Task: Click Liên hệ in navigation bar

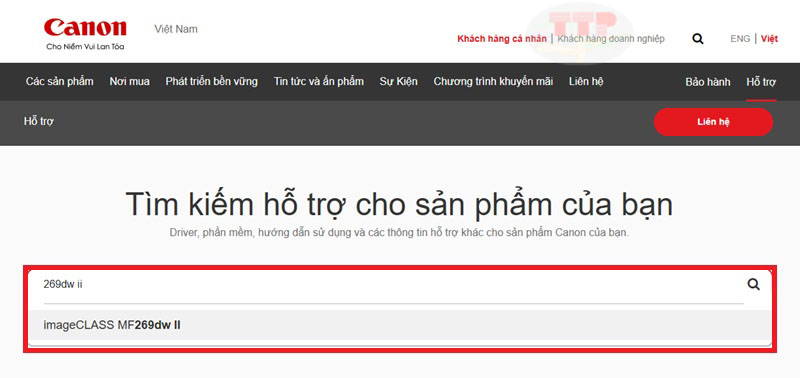Action: [586, 82]
